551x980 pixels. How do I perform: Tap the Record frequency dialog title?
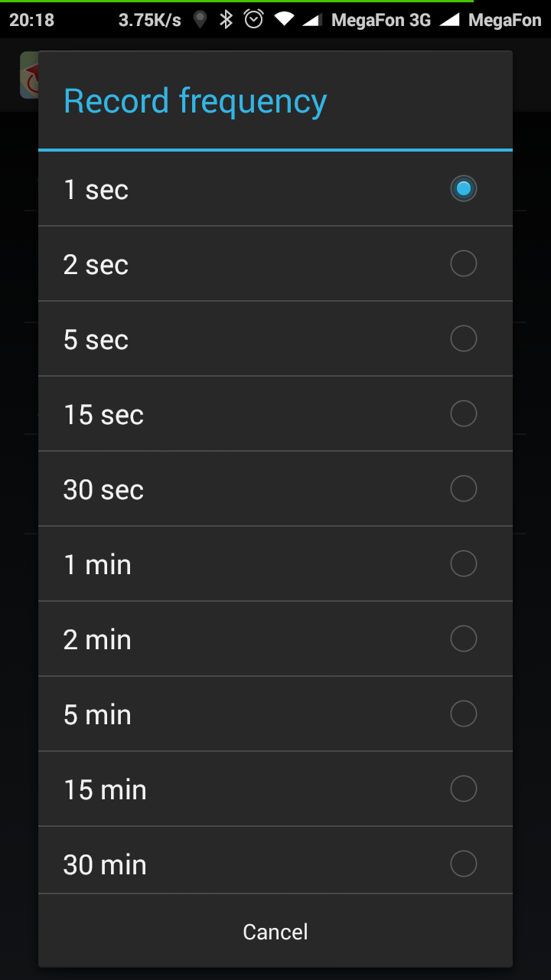(x=195, y=101)
